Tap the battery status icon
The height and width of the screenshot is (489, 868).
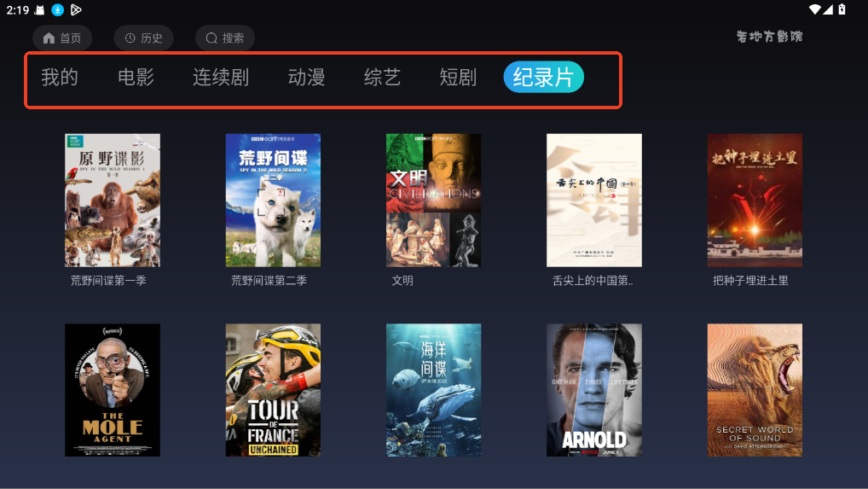tap(842, 9)
